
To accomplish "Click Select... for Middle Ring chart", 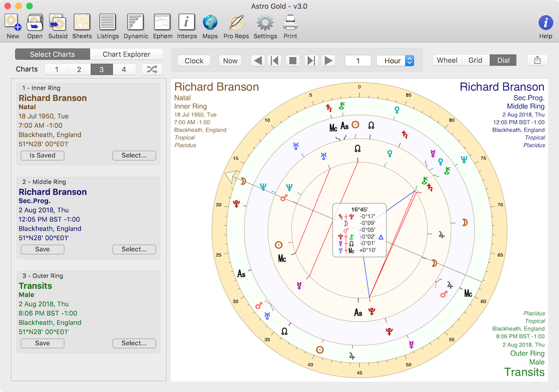I will pyautogui.click(x=134, y=250).
